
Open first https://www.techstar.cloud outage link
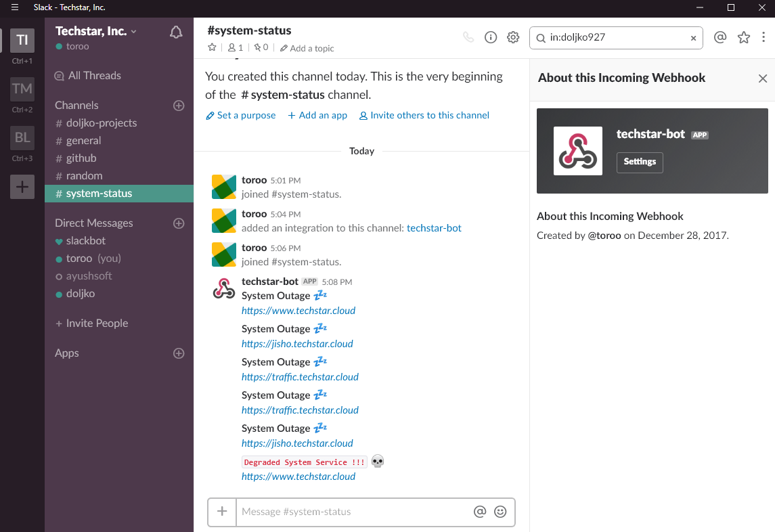298,311
